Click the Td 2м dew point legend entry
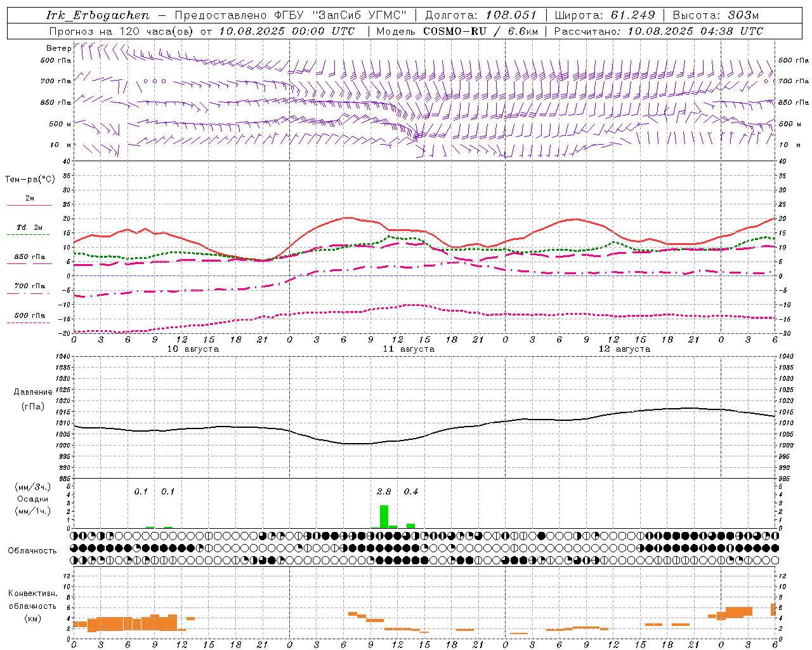812x650 pixels. coord(30,227)
